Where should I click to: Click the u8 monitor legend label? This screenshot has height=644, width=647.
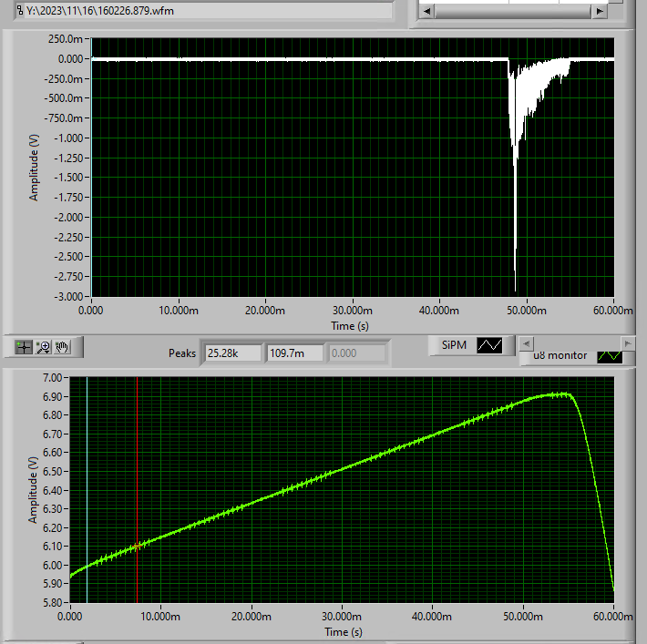[560, 355]
